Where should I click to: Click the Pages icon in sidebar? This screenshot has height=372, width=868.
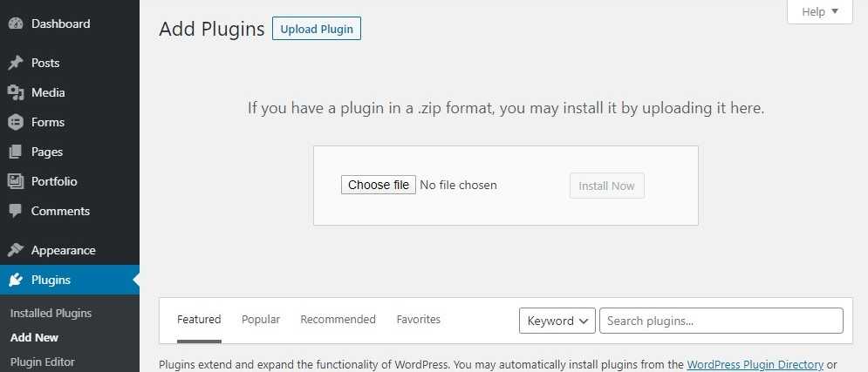click(x=16, y=152)
